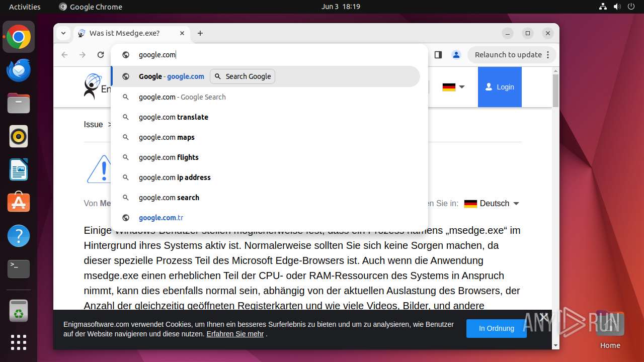Close the 'Was ist Msedge.exe?' tab

(x=182, y=33)
